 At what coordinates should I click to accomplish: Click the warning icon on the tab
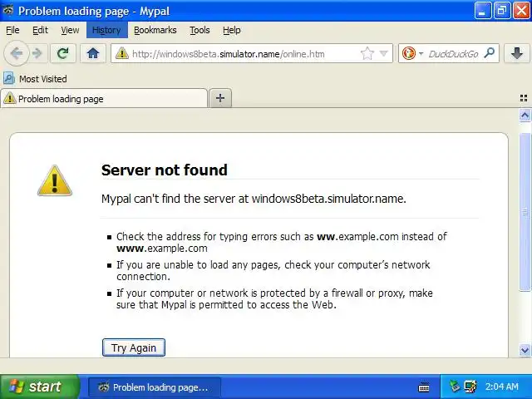10,98
